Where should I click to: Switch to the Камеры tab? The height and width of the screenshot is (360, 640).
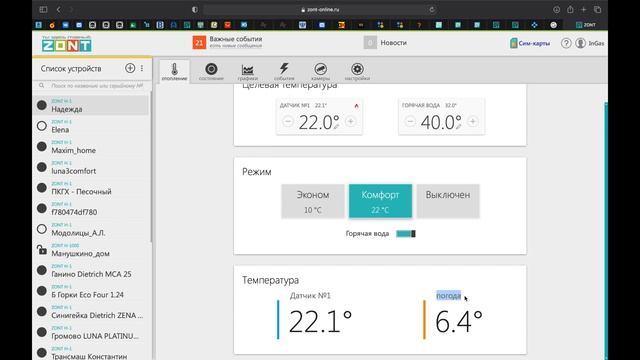pos(320,71)
